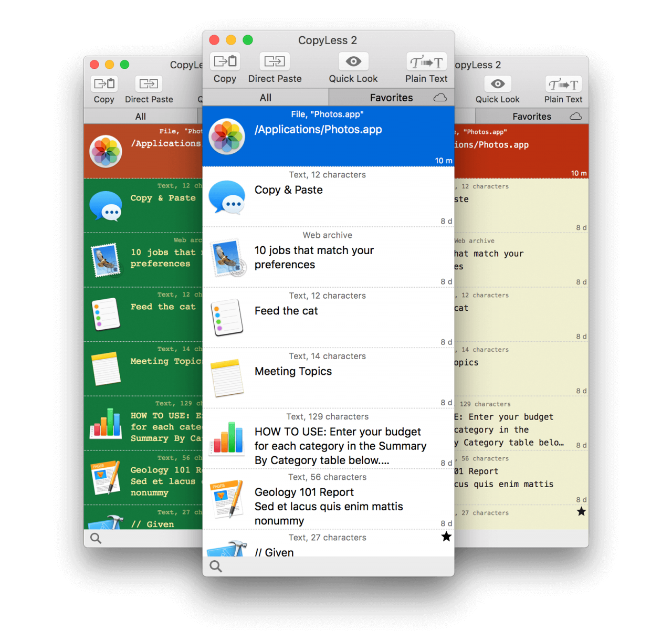Image resolution: width=672 pixels, height=640 pixels.
Task: Toggle the favorite star on the // Given entry
Action: [x=446, y=536]
